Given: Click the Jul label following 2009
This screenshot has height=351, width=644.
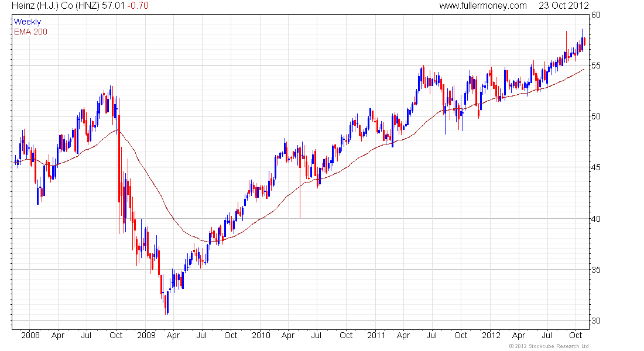Looking at the screenshot, I should pos(201,335).
